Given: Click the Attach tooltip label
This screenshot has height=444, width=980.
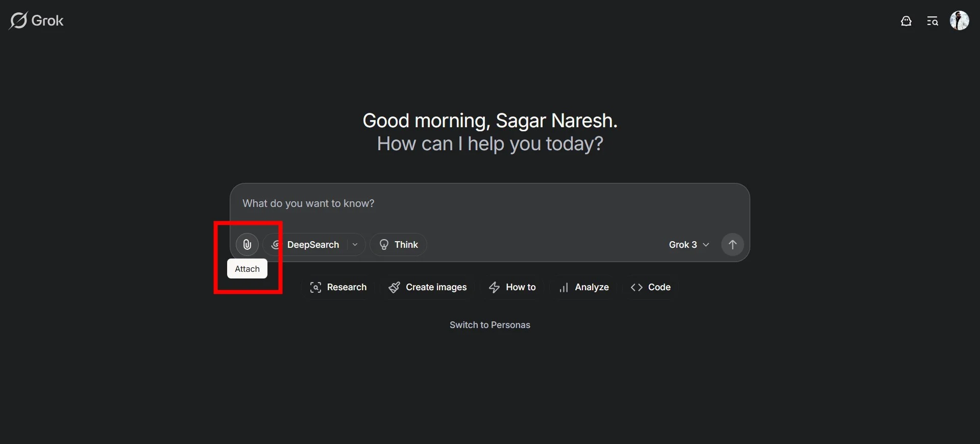Looking at the screenshot, I should click(247, 269).
